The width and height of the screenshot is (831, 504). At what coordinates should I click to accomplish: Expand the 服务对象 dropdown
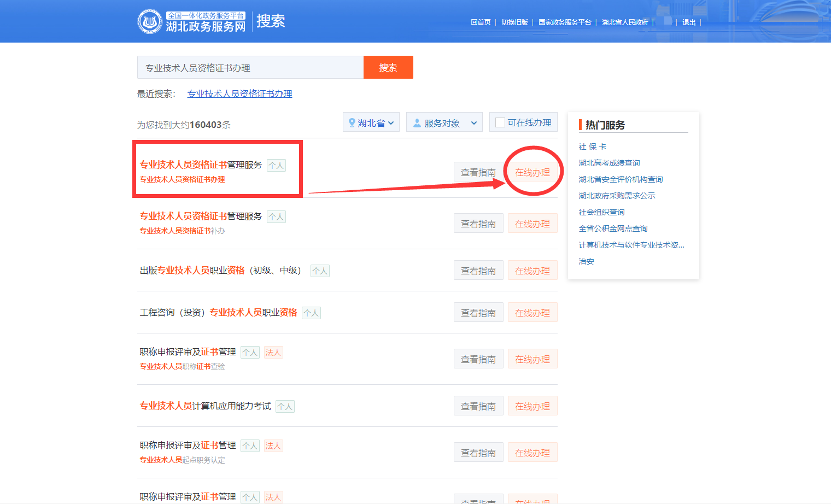(445, 123)
